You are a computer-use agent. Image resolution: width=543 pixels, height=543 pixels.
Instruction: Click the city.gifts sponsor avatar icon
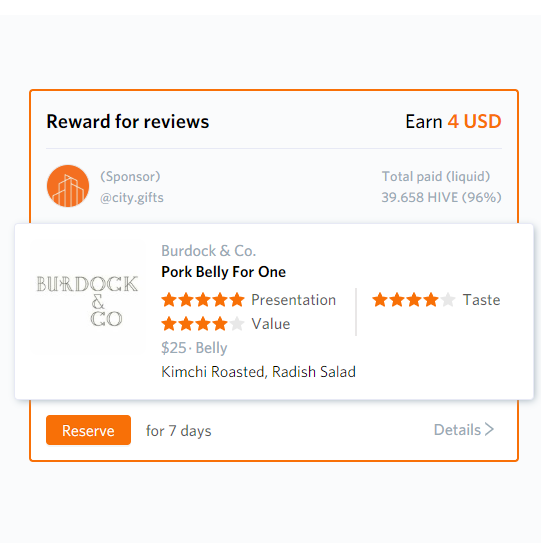click(68, 186)
